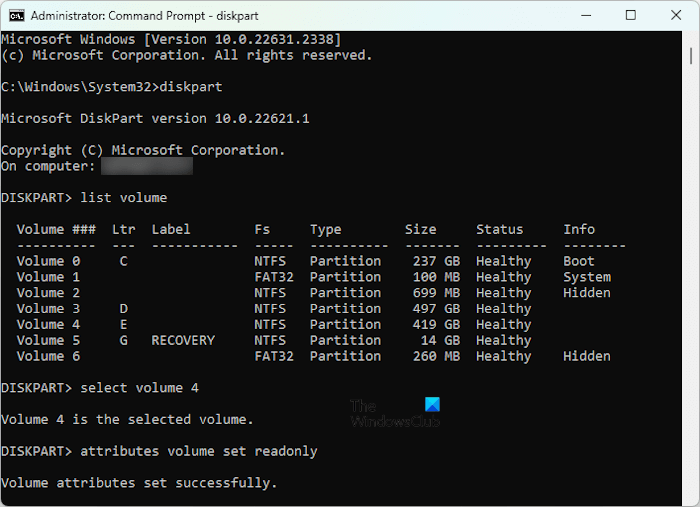Viewport: 700px width, 507px height.
Task: Click the 'Info' column header
Action: pos(579,229)
